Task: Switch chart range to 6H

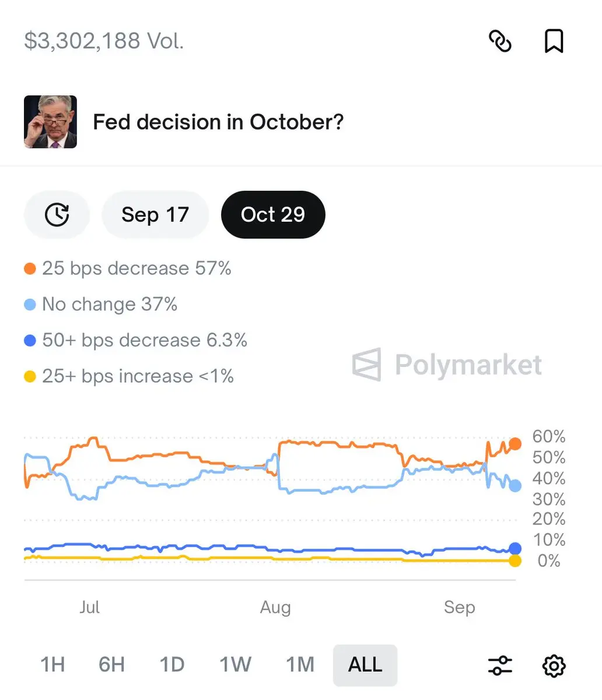Action: (111, 664)
